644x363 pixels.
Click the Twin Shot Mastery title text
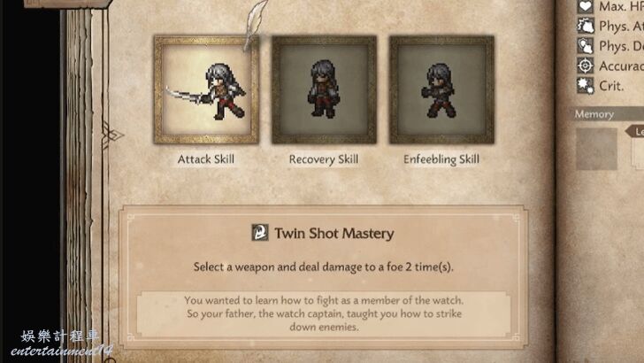(x=333, y=233)
